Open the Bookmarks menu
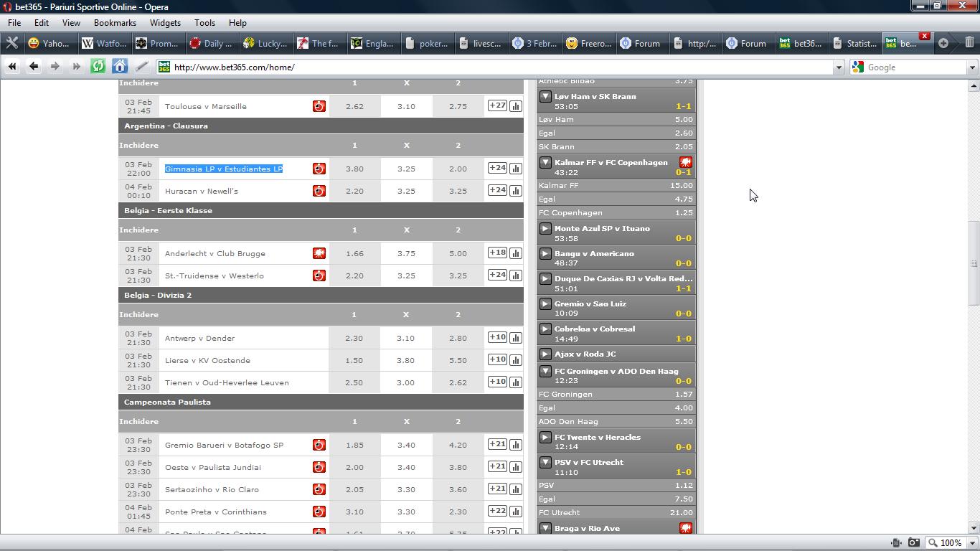Image resolution: width=980 pixels, height=551 pixels. click(115, 22)
